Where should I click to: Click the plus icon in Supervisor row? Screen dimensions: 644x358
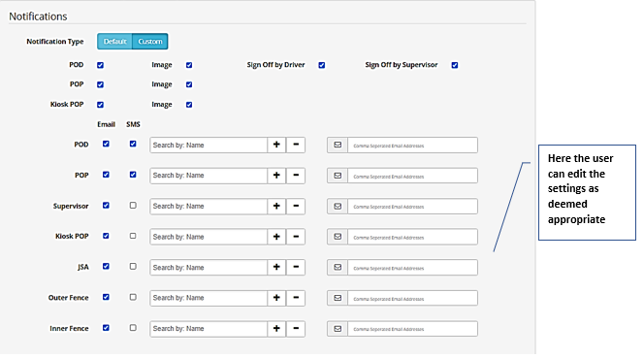point(276,206)
